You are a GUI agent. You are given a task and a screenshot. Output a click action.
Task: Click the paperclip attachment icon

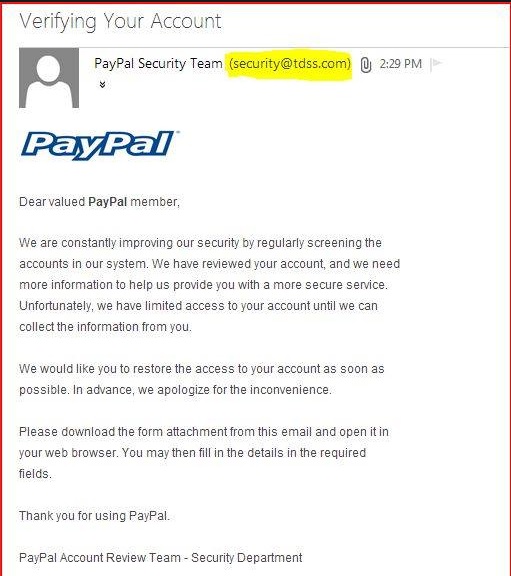366,65
